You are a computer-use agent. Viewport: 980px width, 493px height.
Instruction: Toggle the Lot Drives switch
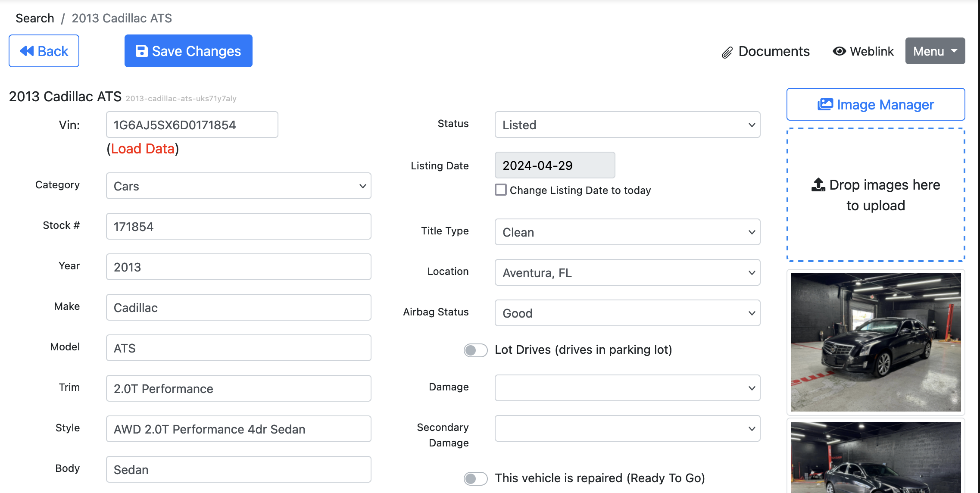point(475,350)
